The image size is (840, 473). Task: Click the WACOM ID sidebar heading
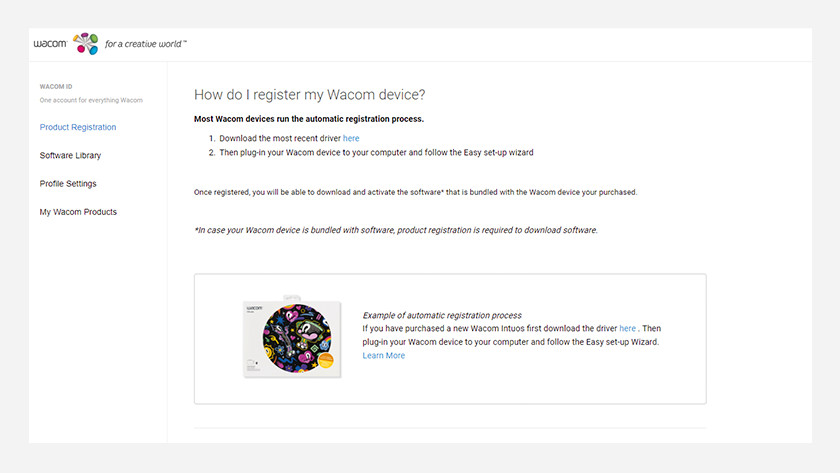click(57, 87)
